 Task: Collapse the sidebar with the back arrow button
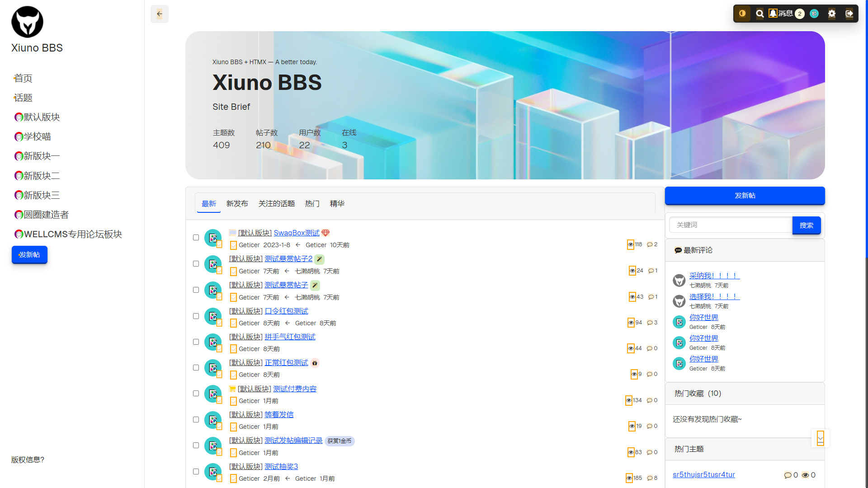click(160, 14)
